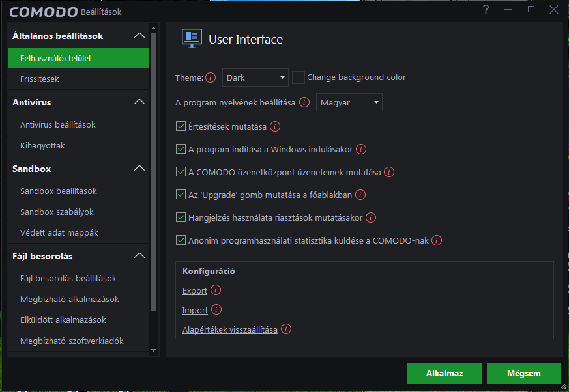569x392 pixels.
Task: Toggle program start with Windows checkbox
Action: pyautogui.click(x=181, y=149)
